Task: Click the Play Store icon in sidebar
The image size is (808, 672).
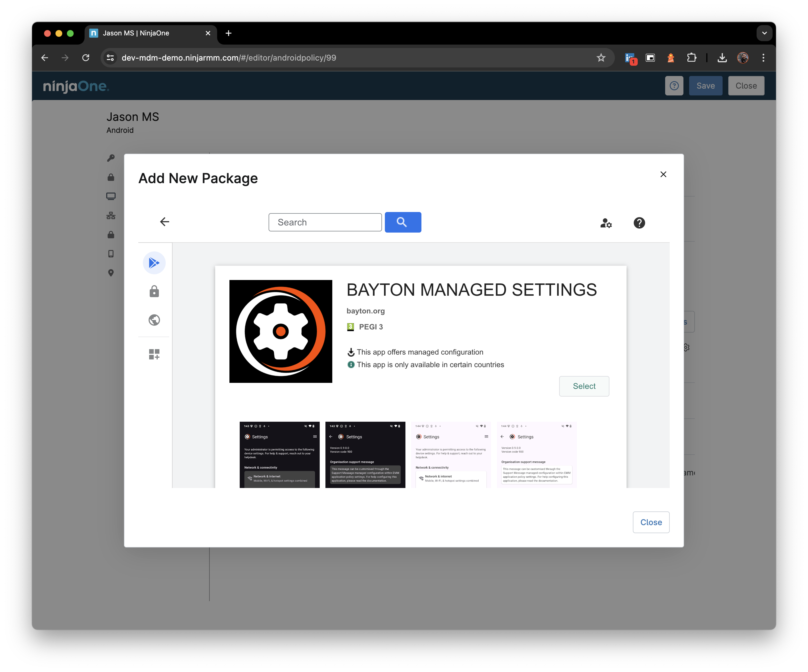Action: pyautogui.click(x=154, y=263)
